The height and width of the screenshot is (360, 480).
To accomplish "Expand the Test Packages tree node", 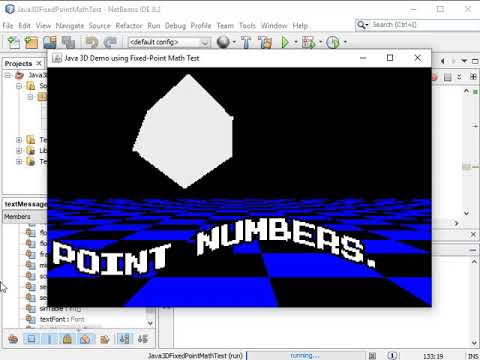I will tap(19, 140).
